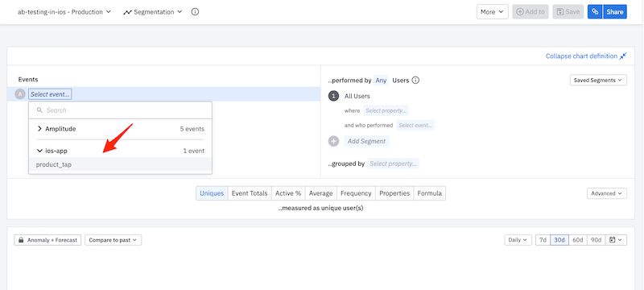Click the plus icon beside Add Segment
Image resolution: width=644 pixels, height=290 pixels.
[x=334, y=141]
